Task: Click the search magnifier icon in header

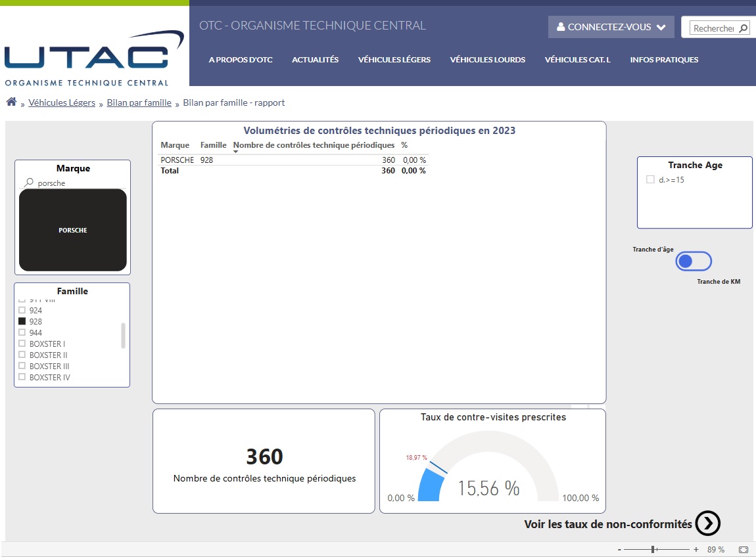Action: pos(743,28)
